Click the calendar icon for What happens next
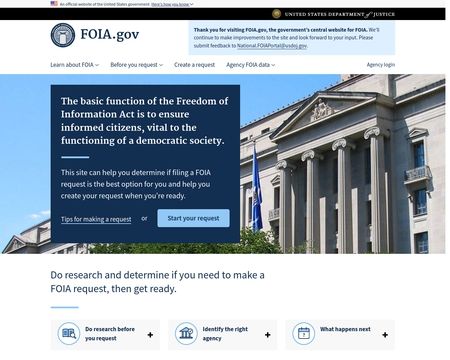450x360 pixels. point(304,334)
